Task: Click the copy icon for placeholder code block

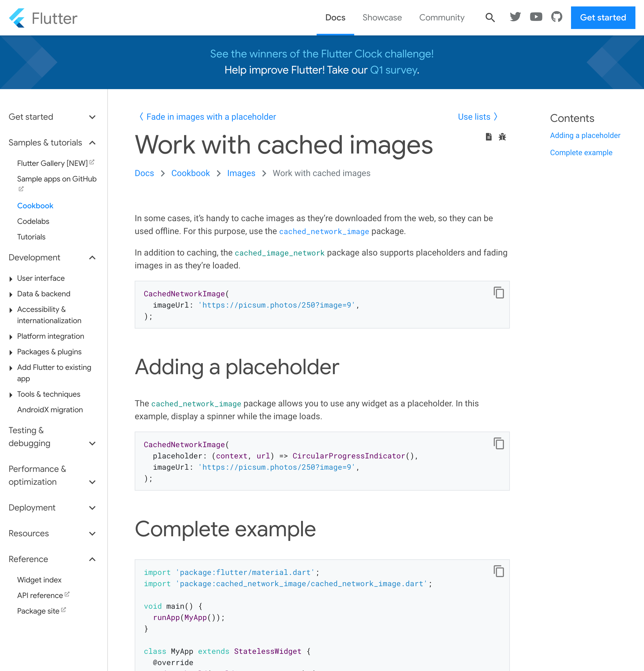Action: pos(498,443)
